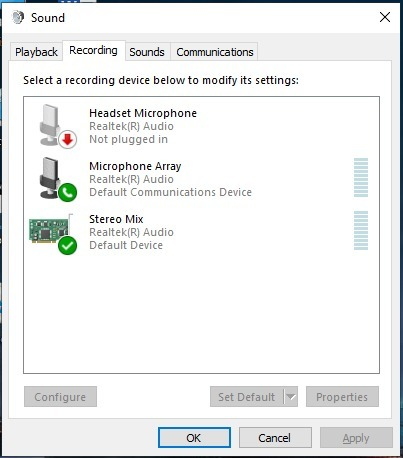Image resolution: width=403 pixels, height=458 pixels.
Task: Click the red not-plugged-in arrow badge
Action: coord(68,140)
